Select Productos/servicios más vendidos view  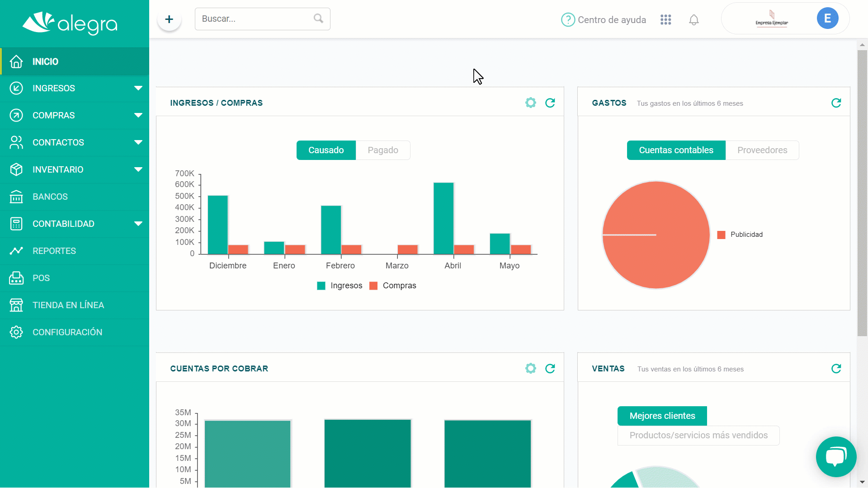click(698, 436)
